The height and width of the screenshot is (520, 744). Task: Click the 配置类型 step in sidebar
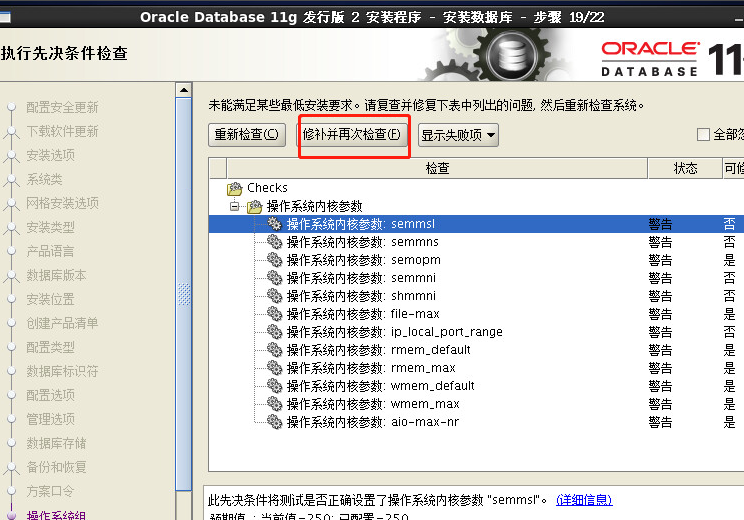pyautogui.click(x=50, y=347)
